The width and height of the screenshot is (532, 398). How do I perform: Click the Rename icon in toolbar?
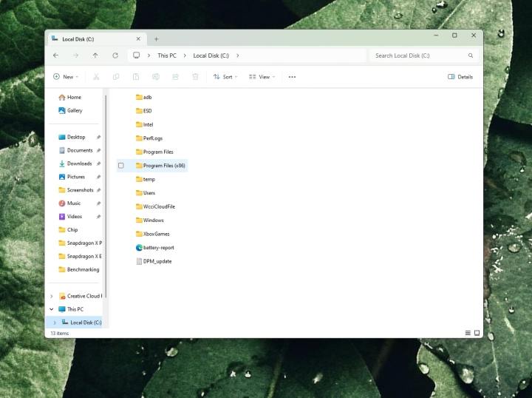tap(156, 77)
